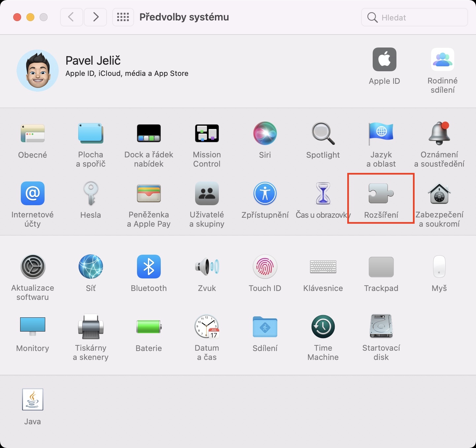Open Apple ID settings icon
The width and height of the screenshot is (476, 448).
point(385,59)
